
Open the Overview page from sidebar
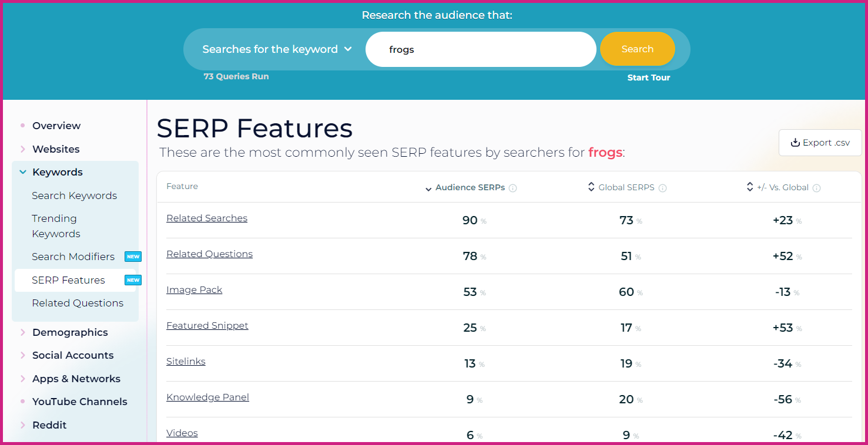(56, 126)
